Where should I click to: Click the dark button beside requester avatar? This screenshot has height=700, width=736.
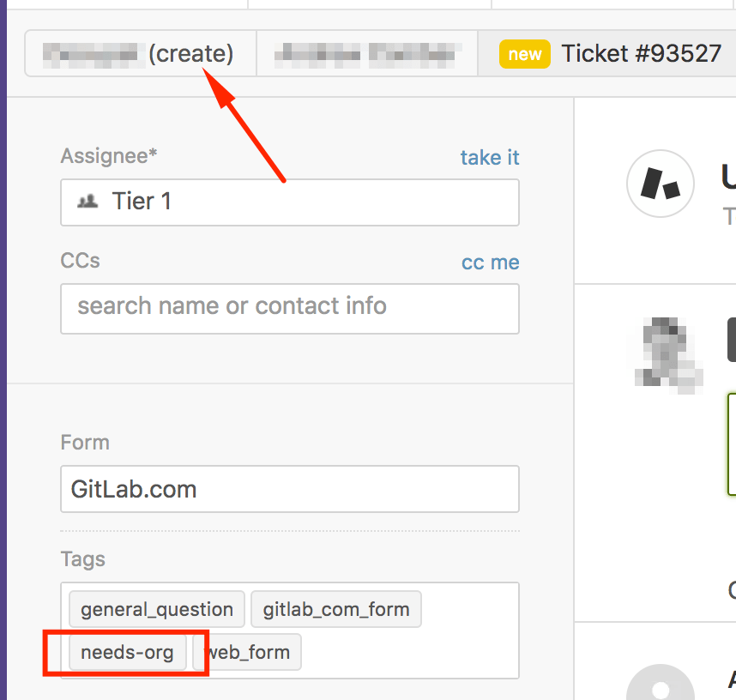click(x=732, y=340)
